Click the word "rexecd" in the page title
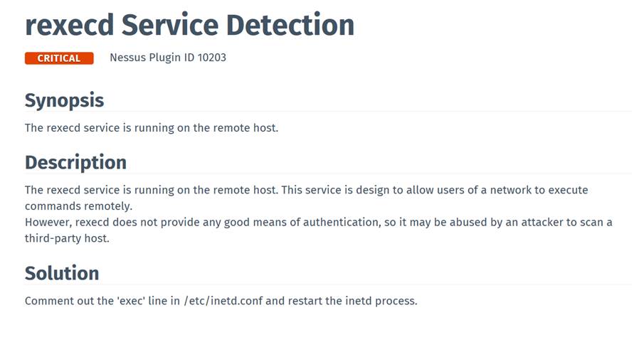The width and height of the screenshot is (644, 347). (x=69, y=26)
